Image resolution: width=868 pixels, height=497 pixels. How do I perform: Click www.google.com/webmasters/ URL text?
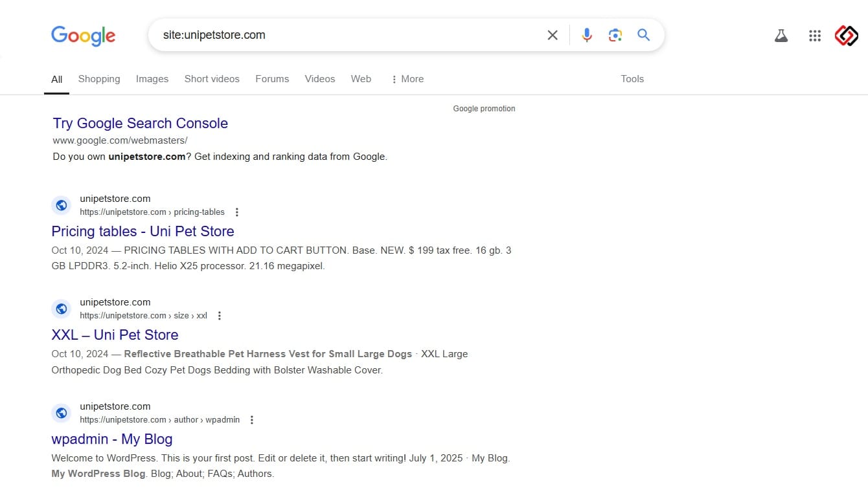click(x=120, y=140)
